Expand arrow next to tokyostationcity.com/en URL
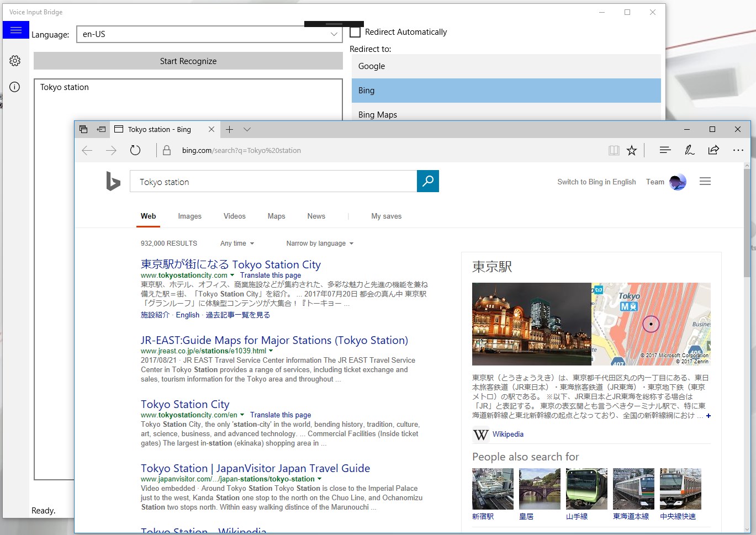756x535 pixels. (242, 415)
